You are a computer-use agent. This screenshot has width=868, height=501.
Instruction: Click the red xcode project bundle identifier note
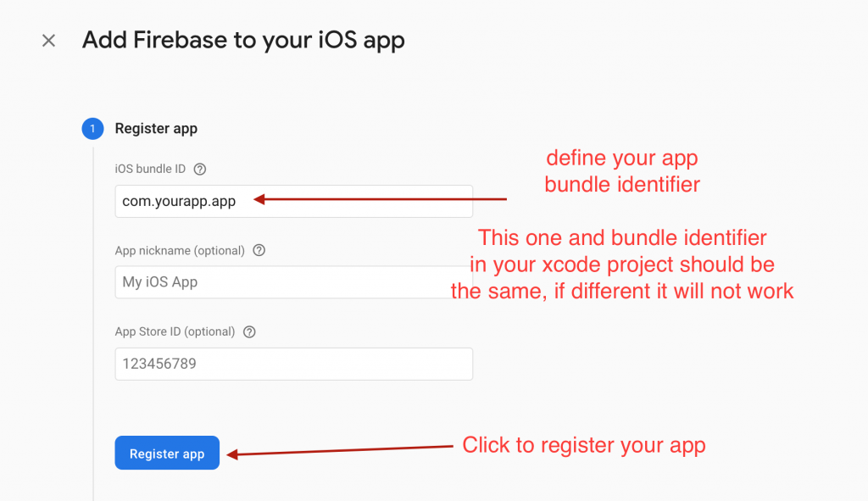pyautogui.click(x=622, y=264)
